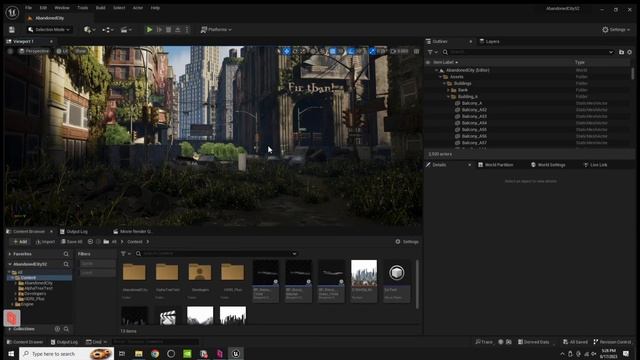Expand the Bank folder in Outliner

click(448, 90)
